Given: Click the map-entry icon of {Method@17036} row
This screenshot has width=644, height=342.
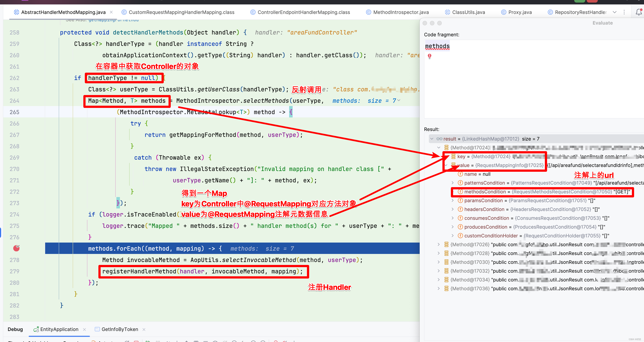Looking at the screenshot, I should 446,288.
